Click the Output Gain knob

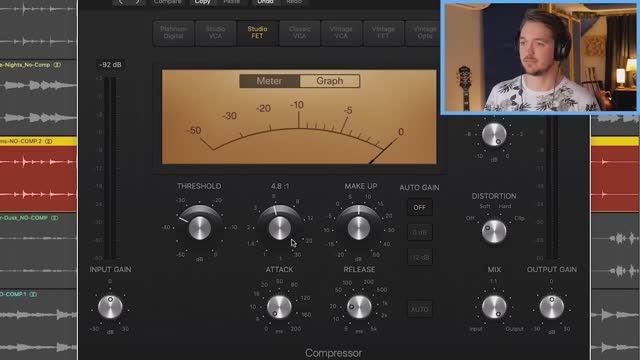(x=551, y=307)
